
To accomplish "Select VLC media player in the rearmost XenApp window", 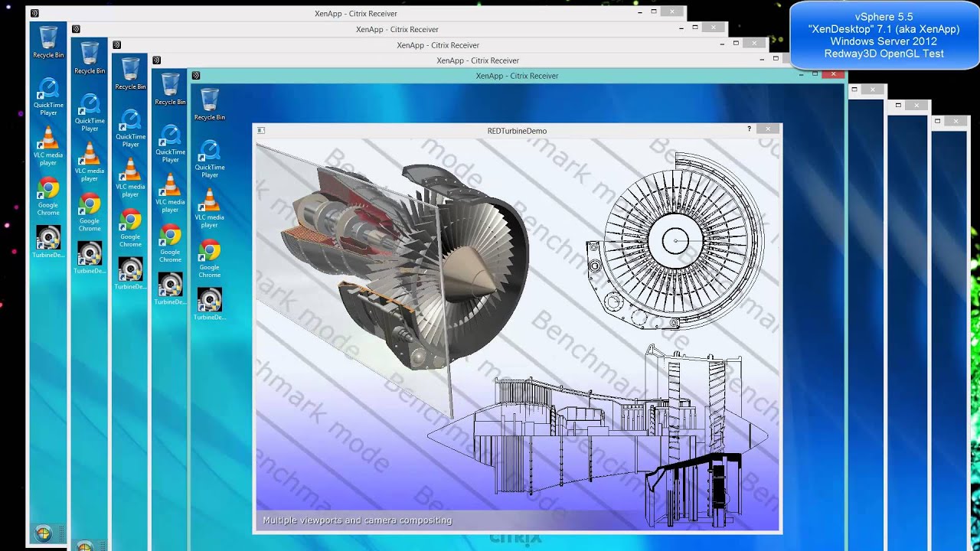I will pos(48,146).
